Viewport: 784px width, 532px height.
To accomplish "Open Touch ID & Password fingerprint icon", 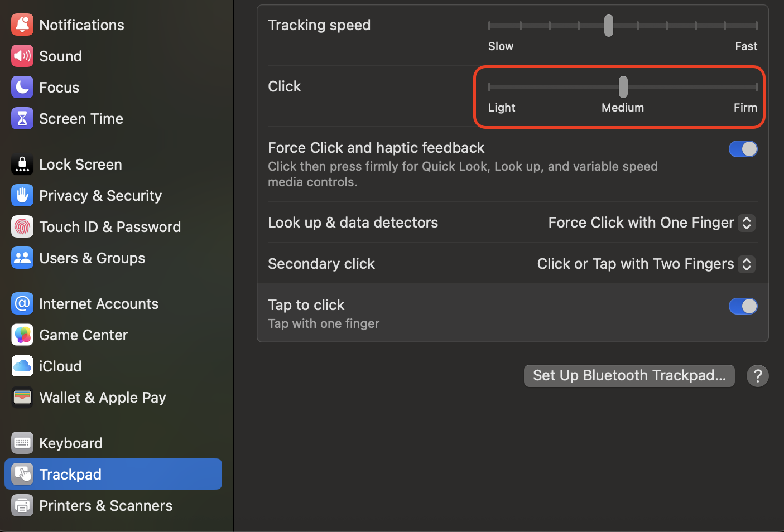I will tap(22, 226).
